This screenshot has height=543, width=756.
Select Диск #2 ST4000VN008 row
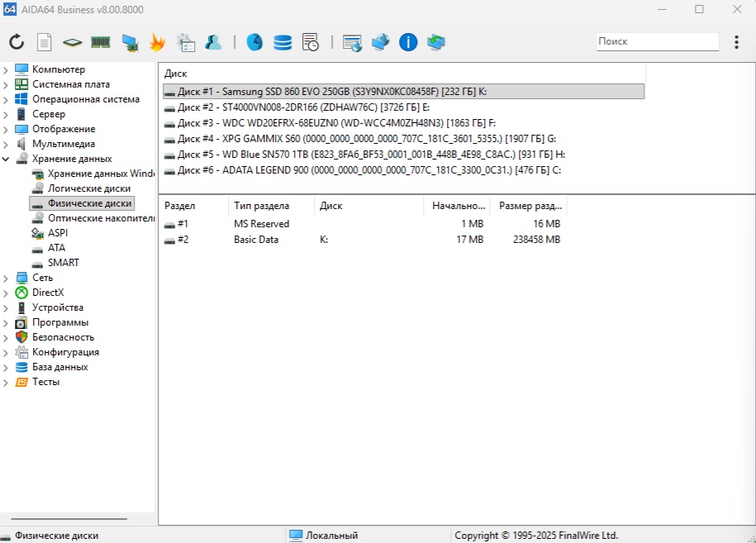(x=403, y=107)
